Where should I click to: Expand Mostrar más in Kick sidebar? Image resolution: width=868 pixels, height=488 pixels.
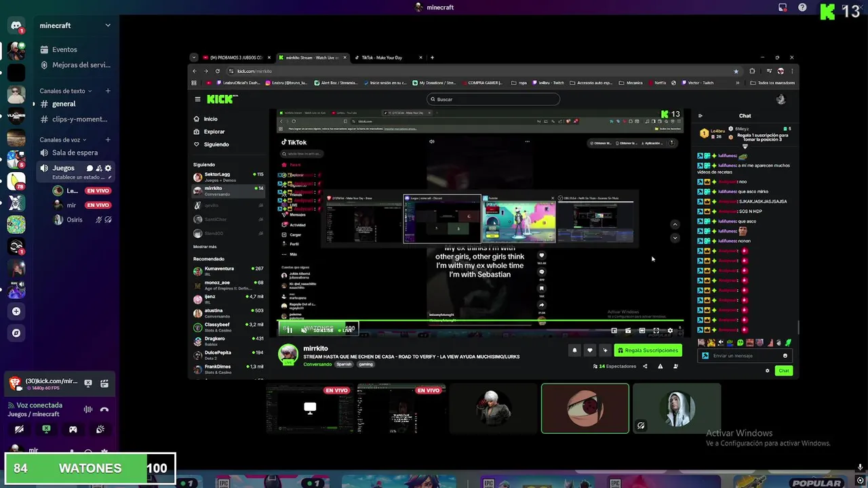[205, 247]
